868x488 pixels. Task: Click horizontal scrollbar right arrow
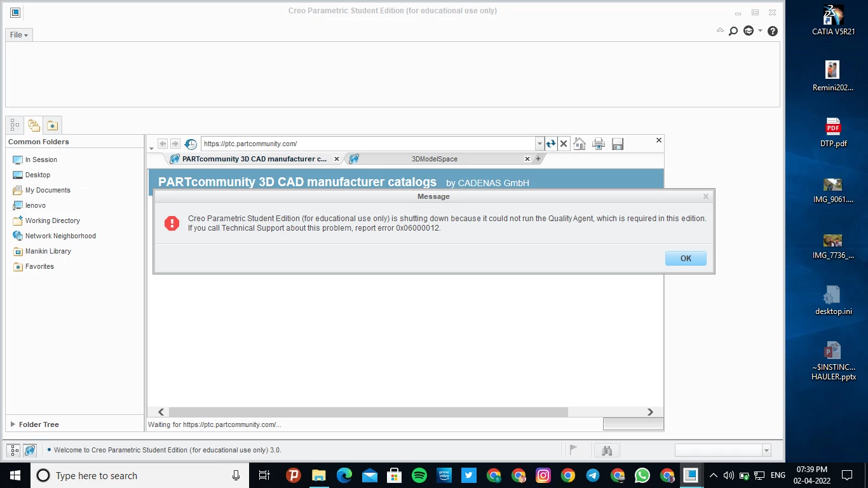point(650,412)
